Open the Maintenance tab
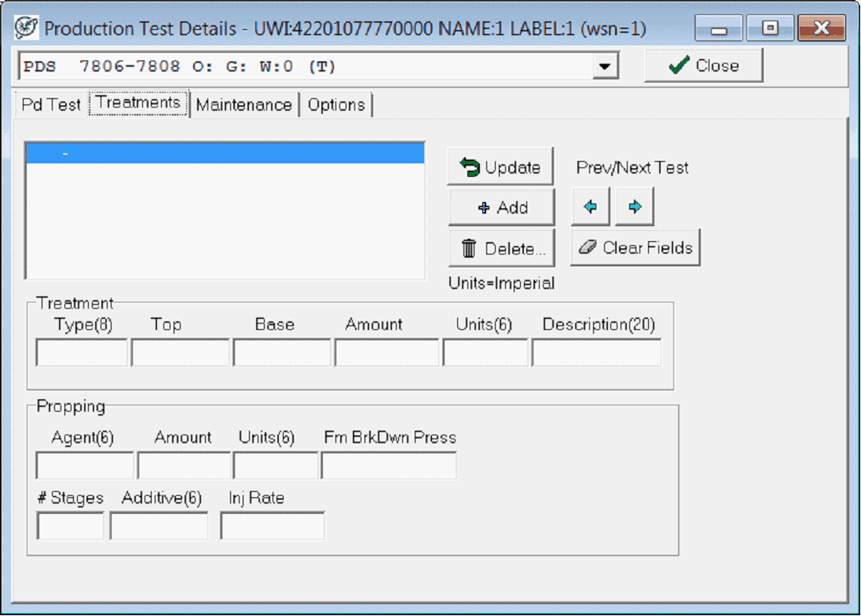The width and height of the screenshot is (861, 616). tap(244, 104)
